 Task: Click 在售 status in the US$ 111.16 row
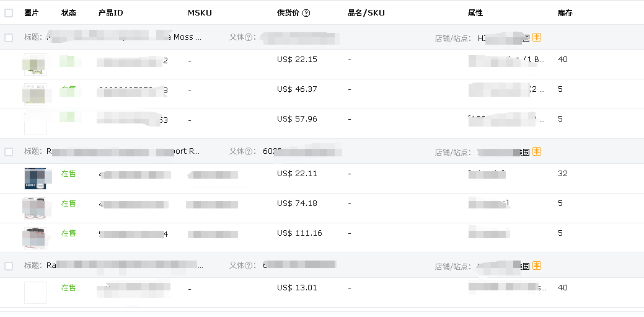click(69, 233)
